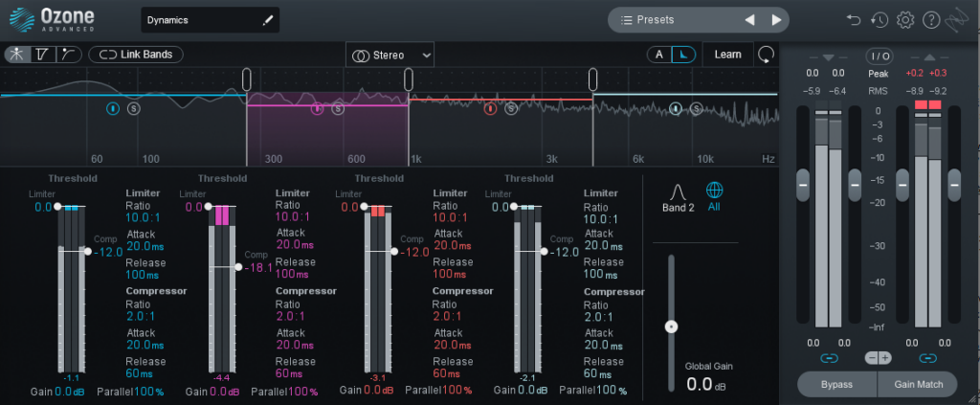This screenshot has height=405, width=980.
Task: Click band 4 limiter threshold handle at 0.0
Action: (x=513, y=206)
